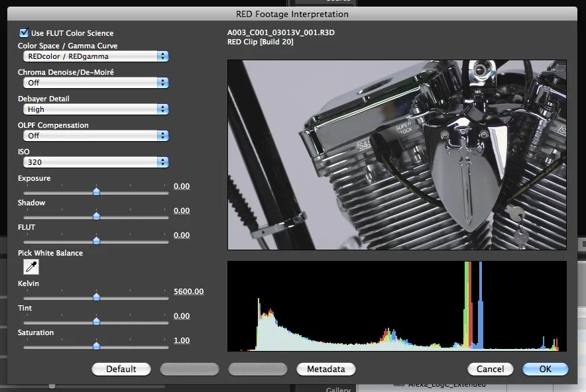Click the Kelvin slider handle
Screen dimensions: 586x392
[96, 297]
